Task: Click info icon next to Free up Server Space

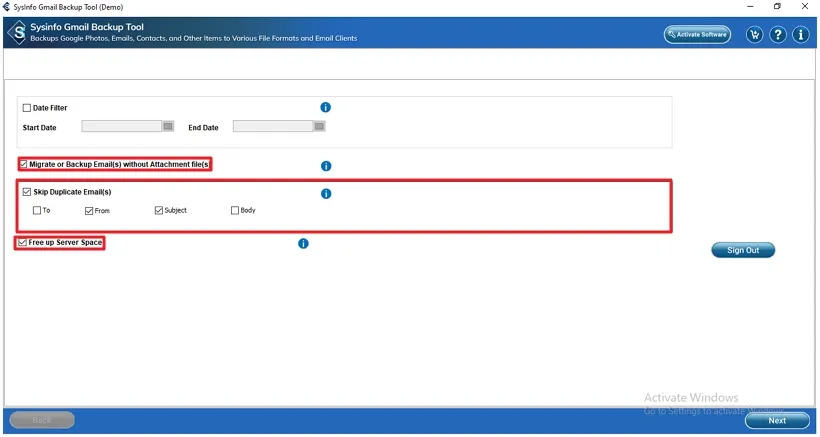Action: (303, 244)
